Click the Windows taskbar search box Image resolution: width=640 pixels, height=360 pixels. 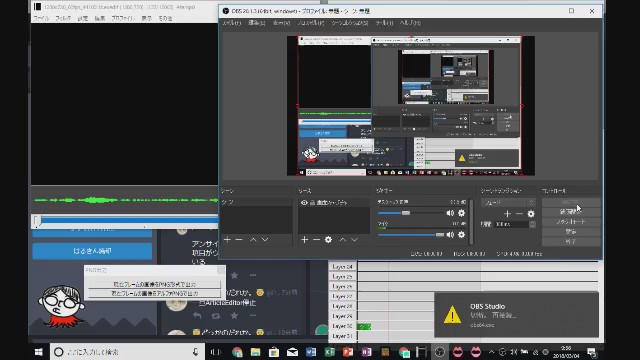127,352
